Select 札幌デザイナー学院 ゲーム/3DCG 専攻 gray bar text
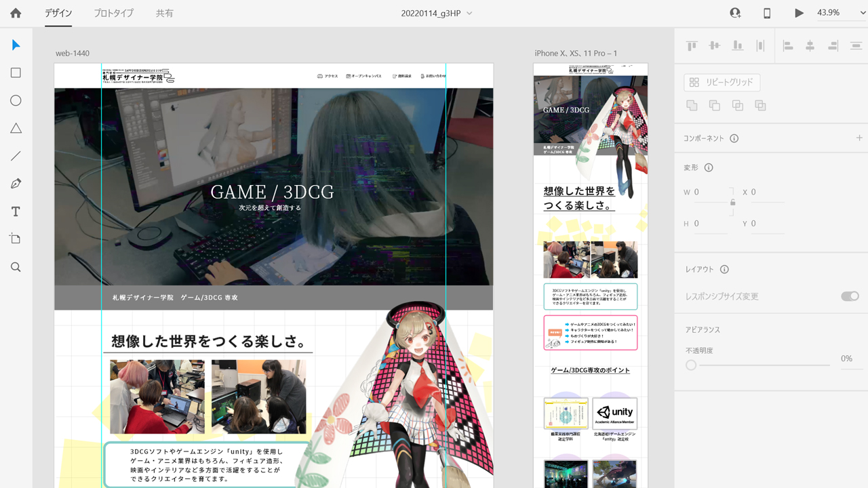The height and width of the screenshot is (488, 868). pyautogui.click(x=175, y=298)
